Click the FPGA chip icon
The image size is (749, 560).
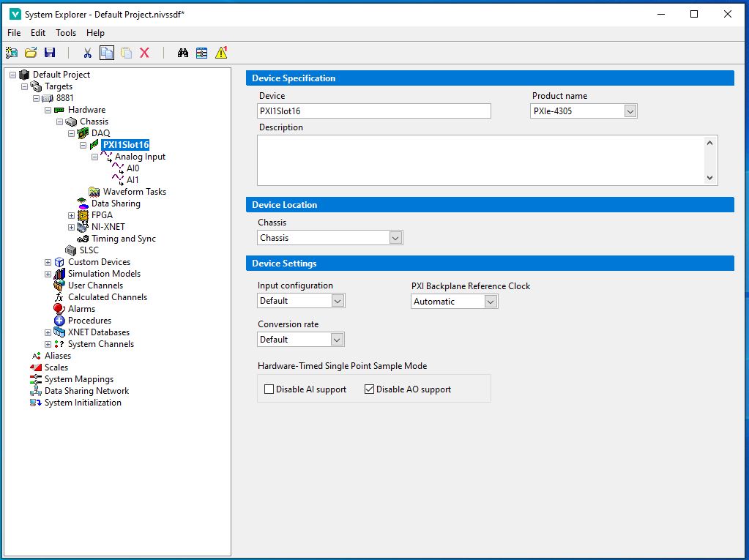(x=83, y=215)
